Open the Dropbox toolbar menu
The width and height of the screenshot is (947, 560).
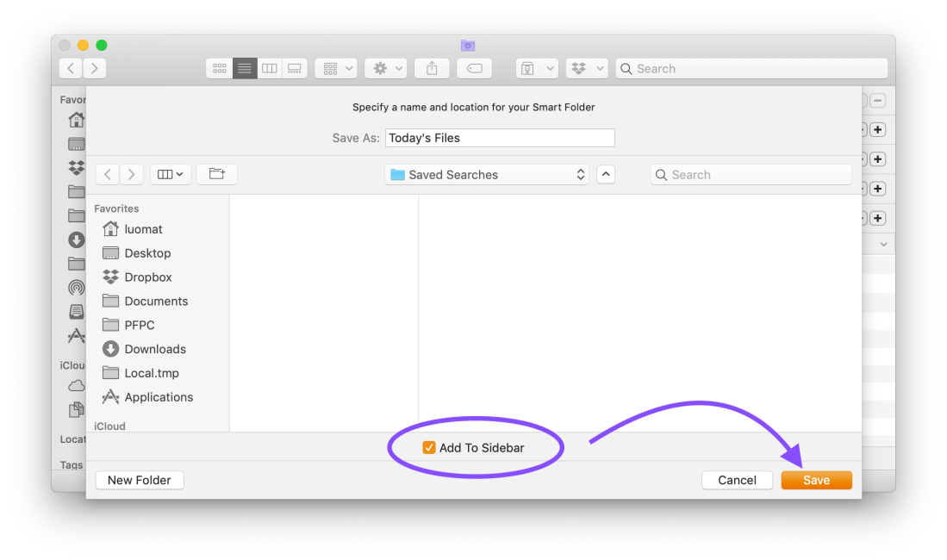coord(588,69)
